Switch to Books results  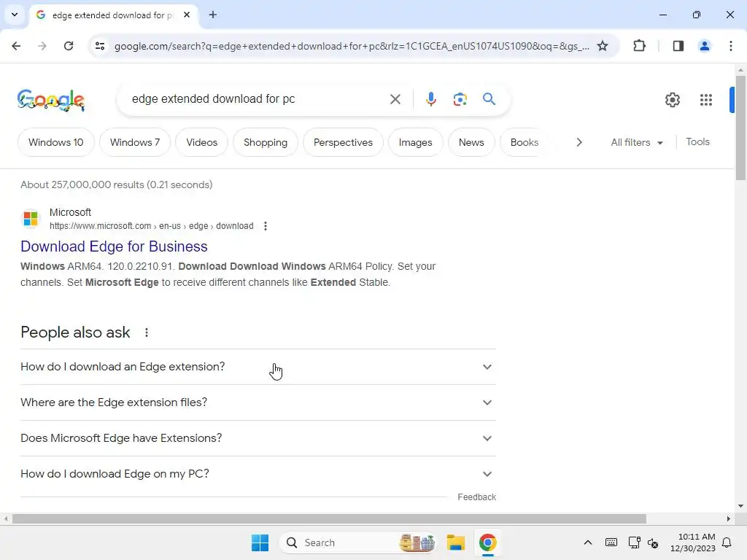[524, 142]
